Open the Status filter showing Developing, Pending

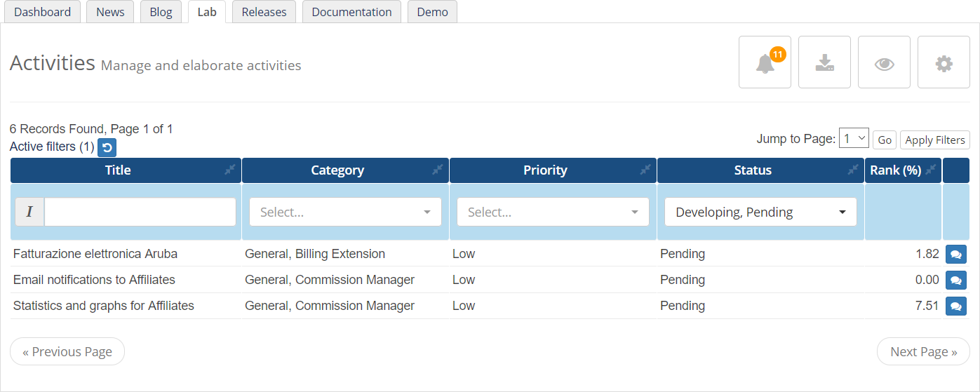point(760,212)
